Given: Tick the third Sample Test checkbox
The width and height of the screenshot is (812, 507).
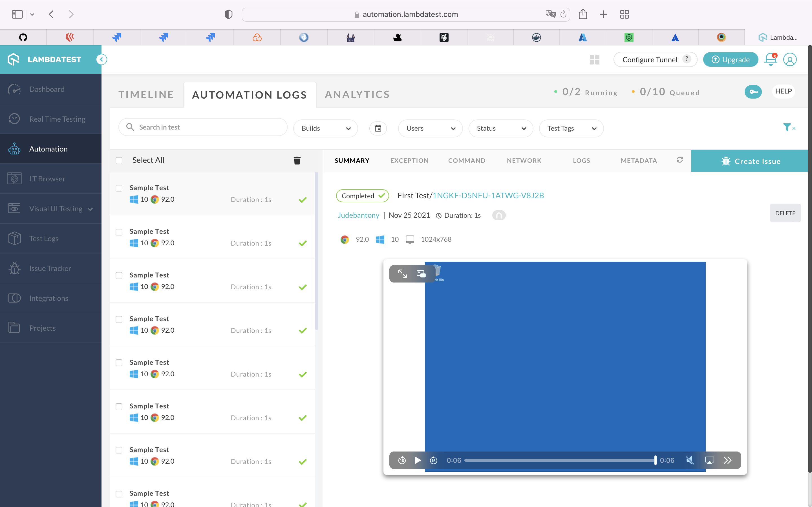Looking at the screenshot, I should pos(119,275).
